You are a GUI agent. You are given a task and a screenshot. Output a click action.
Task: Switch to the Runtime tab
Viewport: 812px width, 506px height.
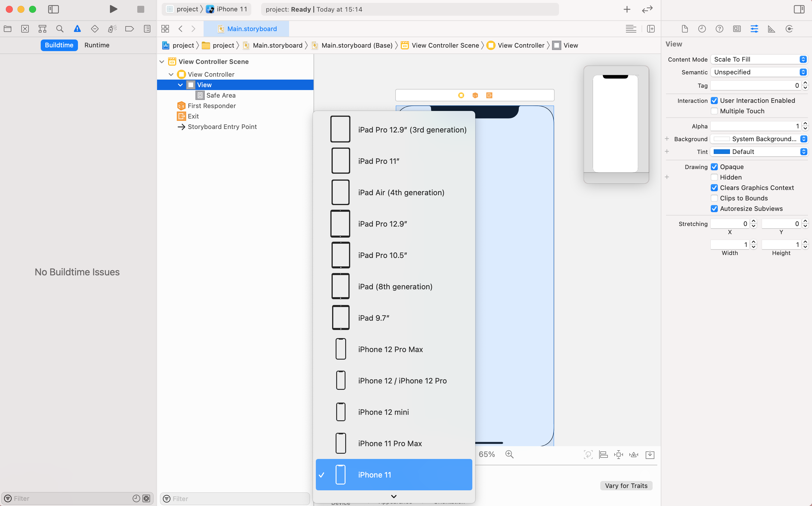pyautogui.click(x=97, y=45)
